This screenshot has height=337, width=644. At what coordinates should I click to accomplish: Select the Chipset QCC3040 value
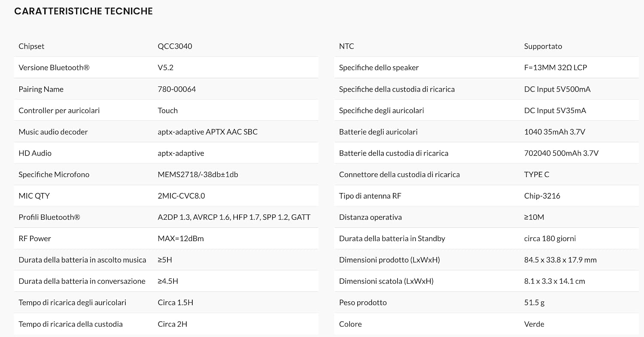click(x=175, y=46)
